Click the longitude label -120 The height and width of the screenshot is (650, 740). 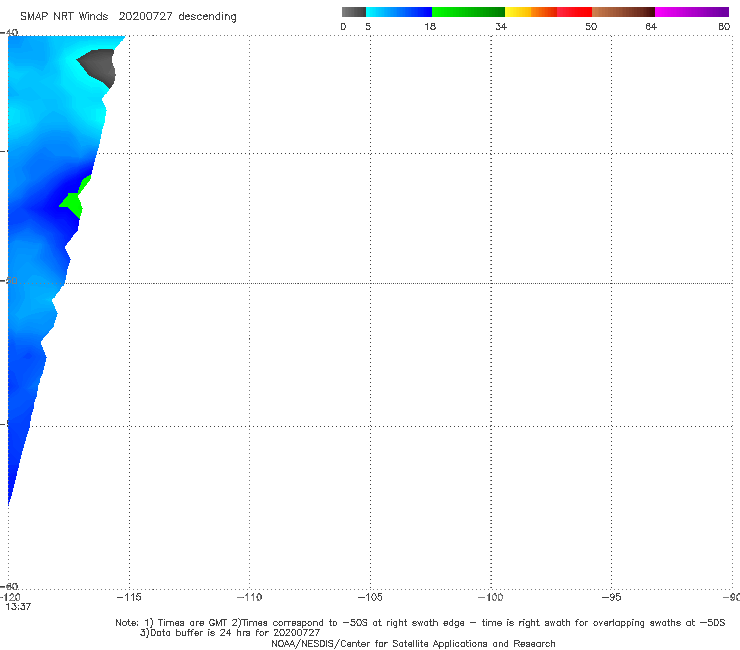tap(10, 597)
